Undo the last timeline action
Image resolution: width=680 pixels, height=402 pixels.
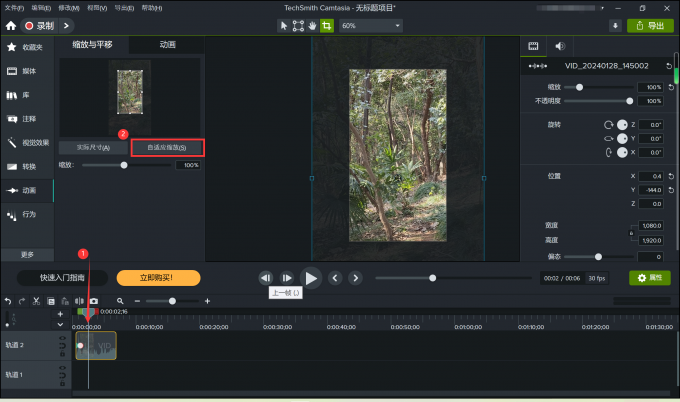click(8, 301)
